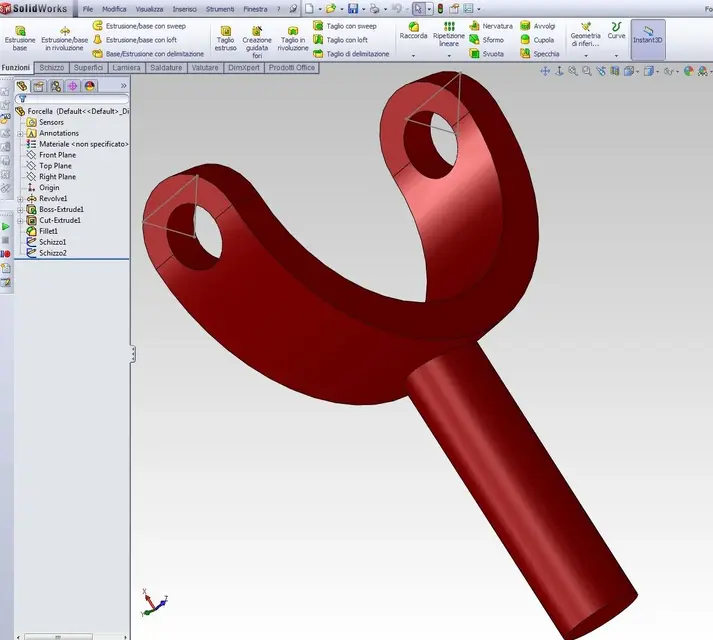Image resolution: width=713 pixels, height=640 pixels.
Task: Expand the Cut-Extrude1 feature node
Action: [20, 221]
